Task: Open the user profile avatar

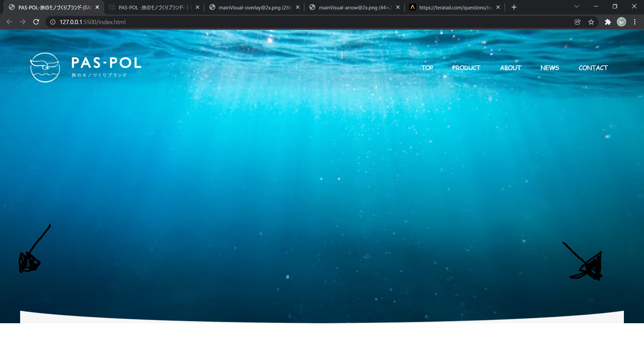Action: (x=622, y=22)
